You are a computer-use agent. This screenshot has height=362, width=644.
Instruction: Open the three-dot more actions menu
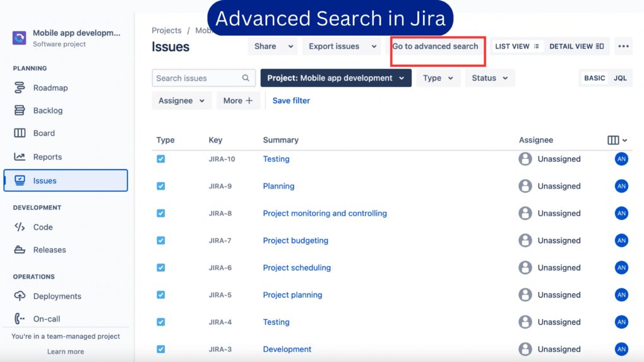pos(623,47)
